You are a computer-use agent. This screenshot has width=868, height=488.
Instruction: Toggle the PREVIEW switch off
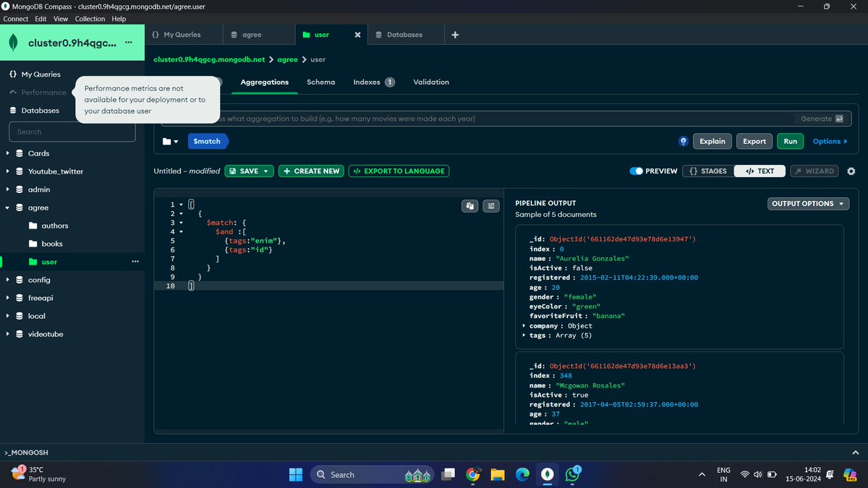pyautogui.click(x=637, y=171)
